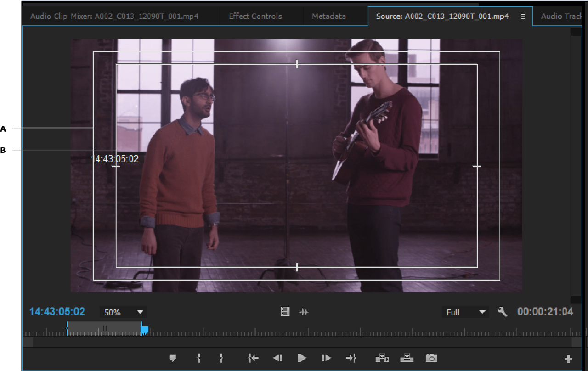Open the 50% zoom level dropdown

[124, 312]
